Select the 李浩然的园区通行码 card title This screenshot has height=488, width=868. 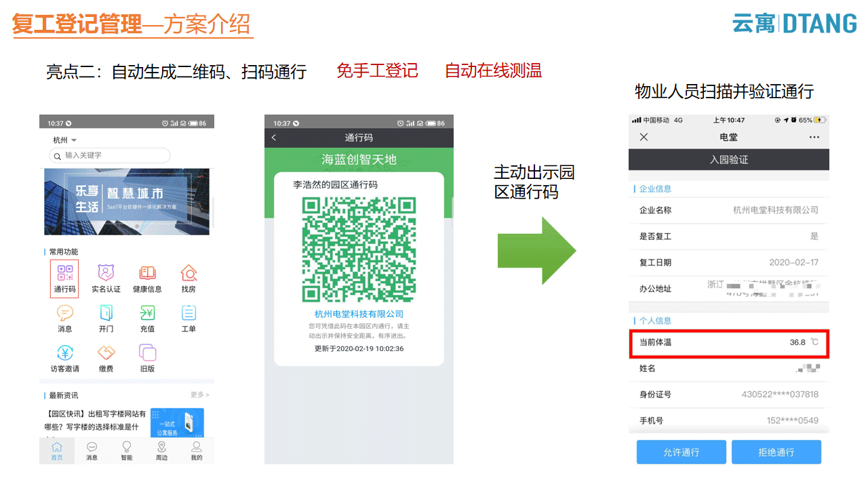tap(335, 184)
